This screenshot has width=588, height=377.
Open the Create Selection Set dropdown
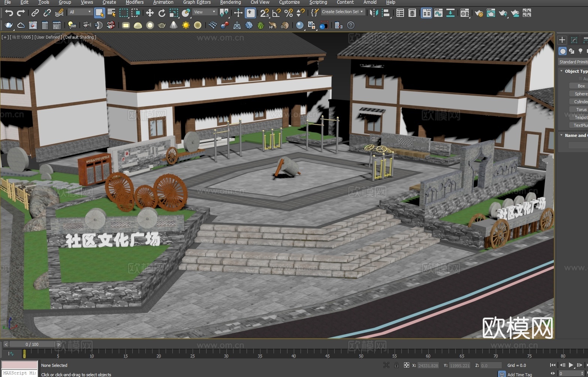click(x=343, y=12)
